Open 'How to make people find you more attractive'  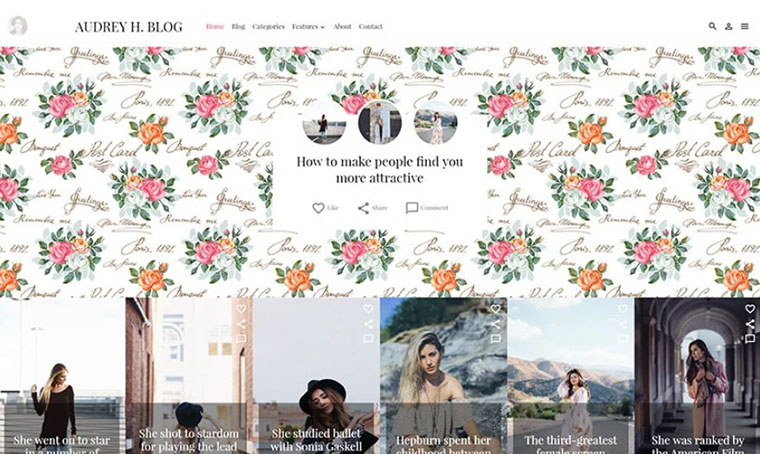380,170
